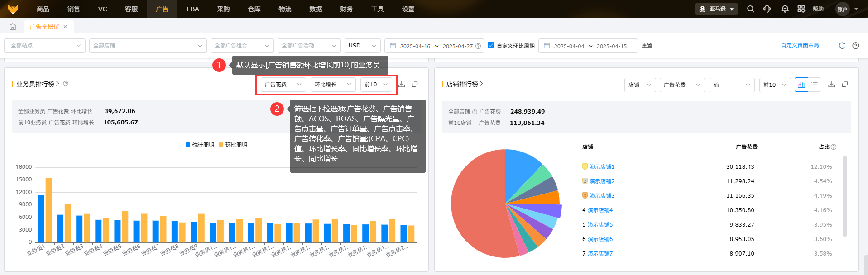Open the 自定义页面布局 link
The width and height of the screenshot is (868, 275).
[800, 46]
